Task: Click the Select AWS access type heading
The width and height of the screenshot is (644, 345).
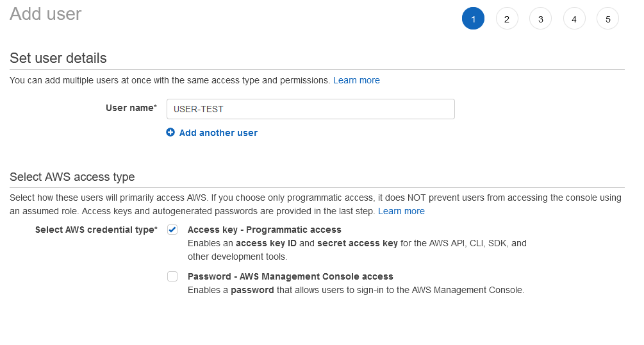Action: [x=72, y=177]
